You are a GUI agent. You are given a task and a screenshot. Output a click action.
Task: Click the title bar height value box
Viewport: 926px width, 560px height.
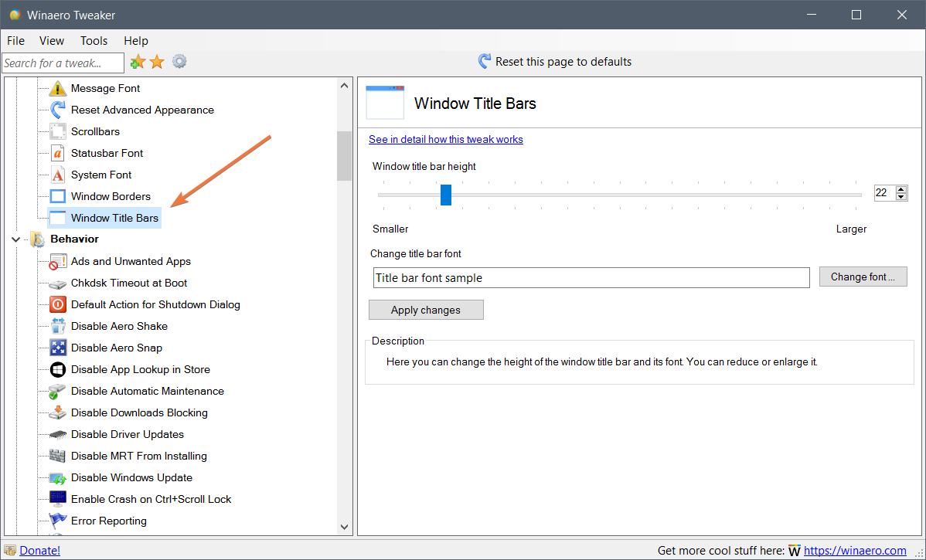coord(885,193)
